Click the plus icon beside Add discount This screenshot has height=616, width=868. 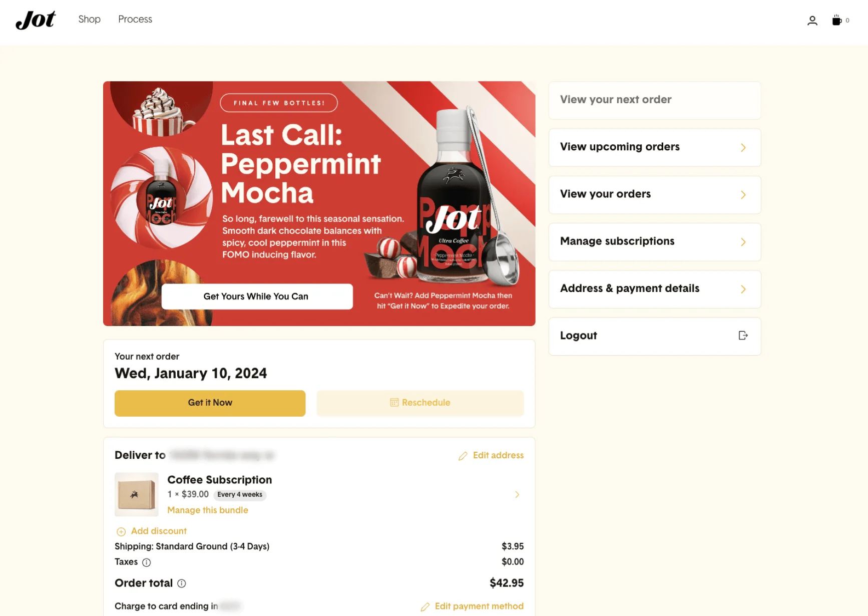(121, 531)
